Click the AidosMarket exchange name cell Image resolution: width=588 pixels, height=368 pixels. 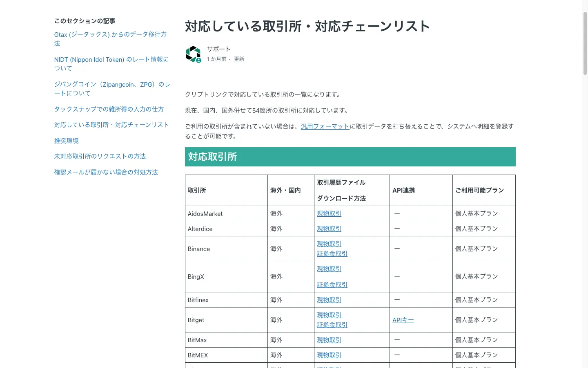click(x=226, y=213)
